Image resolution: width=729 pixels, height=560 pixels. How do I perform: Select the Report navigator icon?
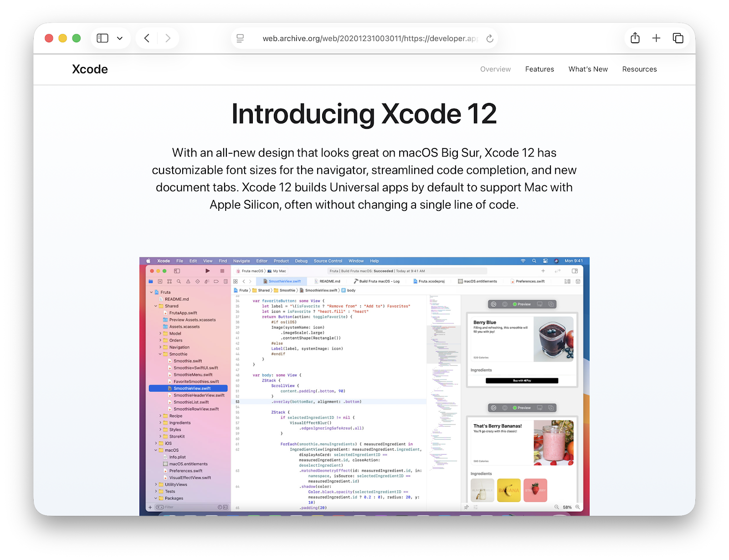click(x=226, y=281)
